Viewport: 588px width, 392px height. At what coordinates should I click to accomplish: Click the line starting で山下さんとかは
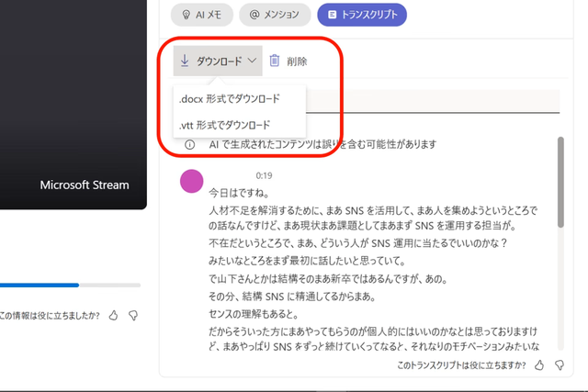pos(328,279)
